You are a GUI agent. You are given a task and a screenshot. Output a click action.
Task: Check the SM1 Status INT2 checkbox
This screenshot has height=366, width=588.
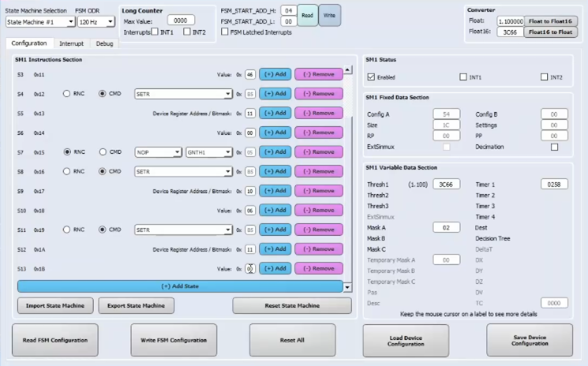[544, 77]
